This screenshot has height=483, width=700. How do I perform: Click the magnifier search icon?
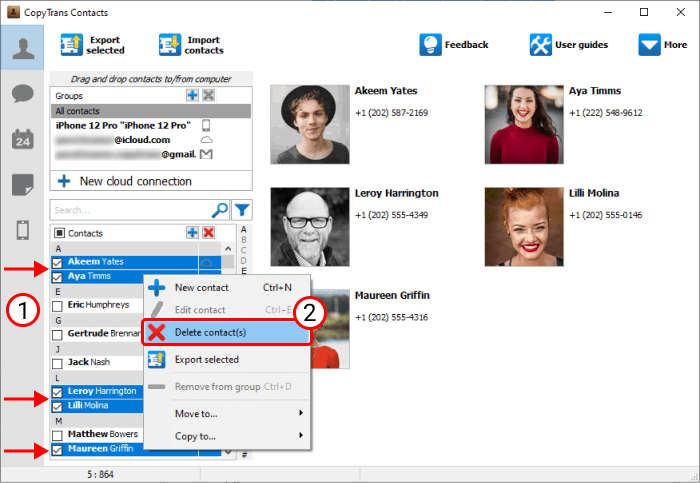click(220, 210)
